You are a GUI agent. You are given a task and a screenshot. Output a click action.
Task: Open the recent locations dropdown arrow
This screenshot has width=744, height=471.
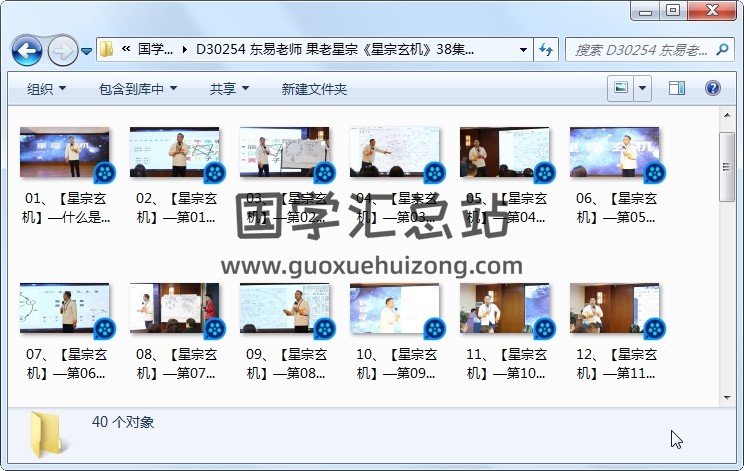click(x=86, y=50)
